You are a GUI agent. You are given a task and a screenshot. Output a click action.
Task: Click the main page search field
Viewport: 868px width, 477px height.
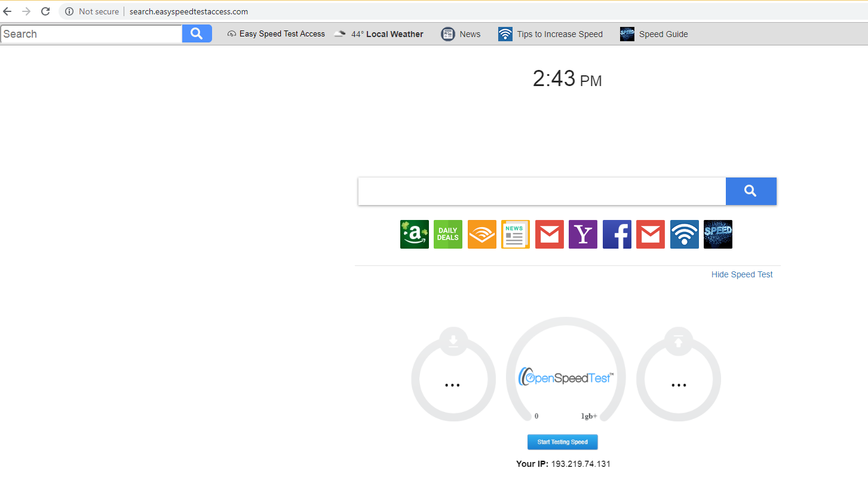[x=542, y=191]
